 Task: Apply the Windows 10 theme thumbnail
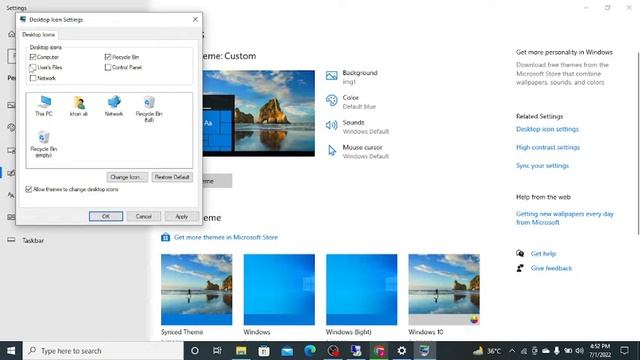click(444, 289)
